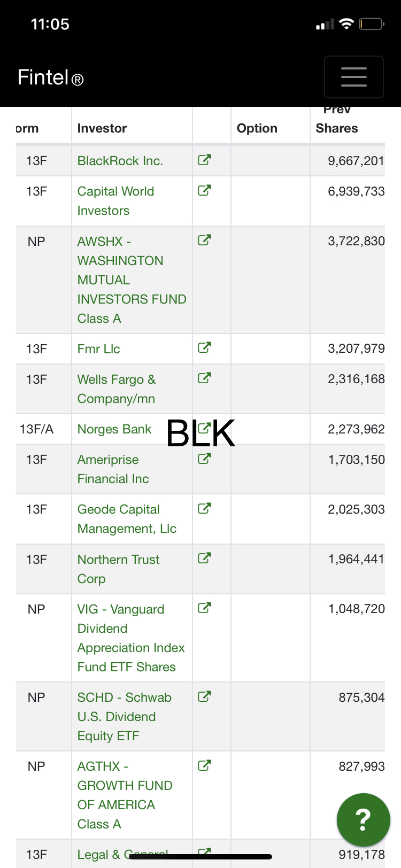This screenshot has height=868, width=401.
Task: Click external link icon for Ameriprise Financial Inc
Action: [x=204, y=459]
